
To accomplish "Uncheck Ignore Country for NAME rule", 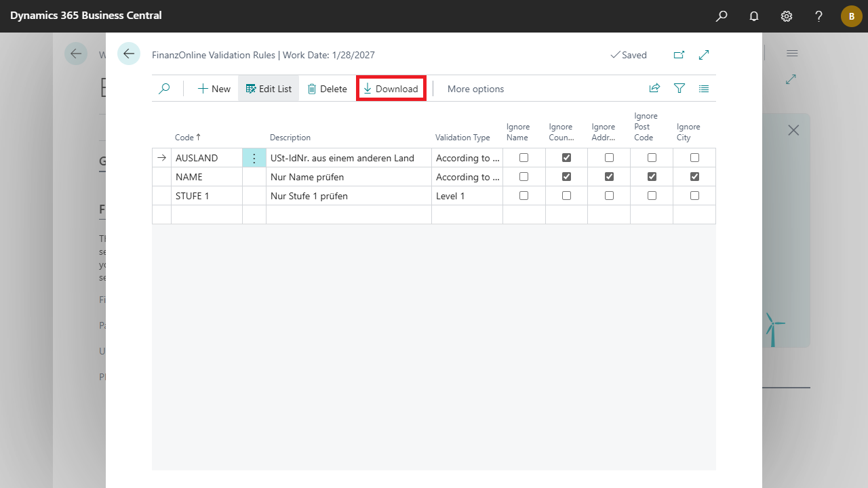I will point(566,177).
